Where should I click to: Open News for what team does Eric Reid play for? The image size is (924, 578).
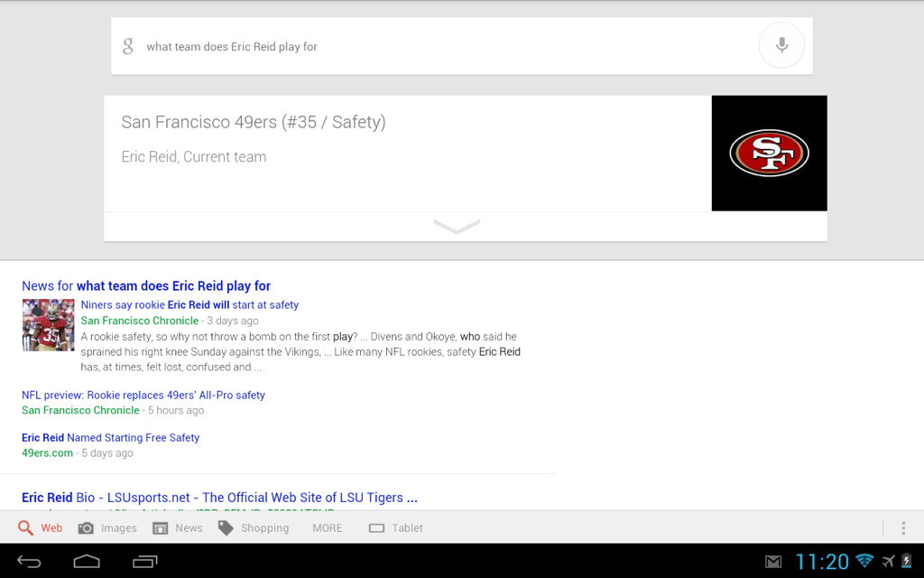click(146, 286)
